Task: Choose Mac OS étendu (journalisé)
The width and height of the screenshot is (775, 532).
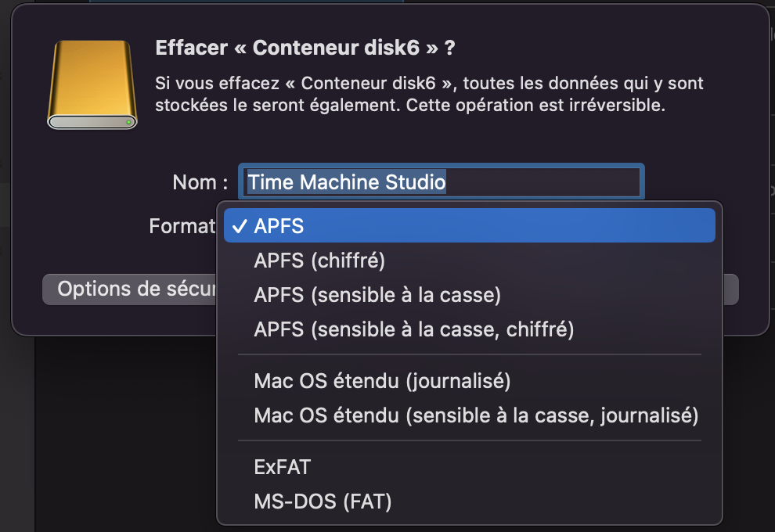Action: tap(382, 381)
